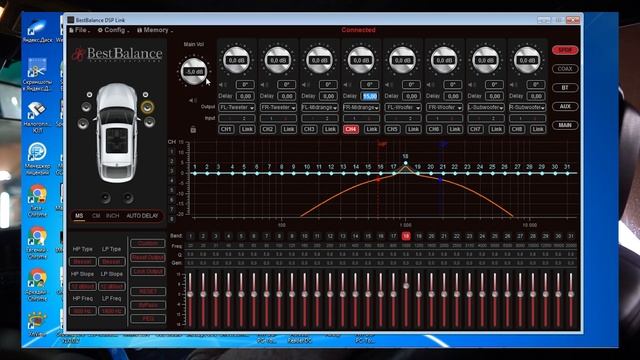The image size is (640, 360).
Task: Select the right subwoofer behind the car
Action: [128, 198]
